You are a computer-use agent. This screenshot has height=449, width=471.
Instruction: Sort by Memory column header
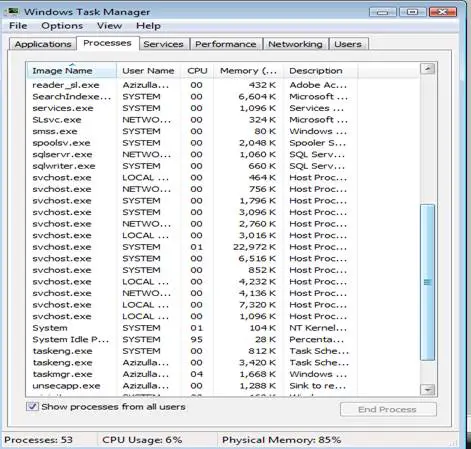248,71
